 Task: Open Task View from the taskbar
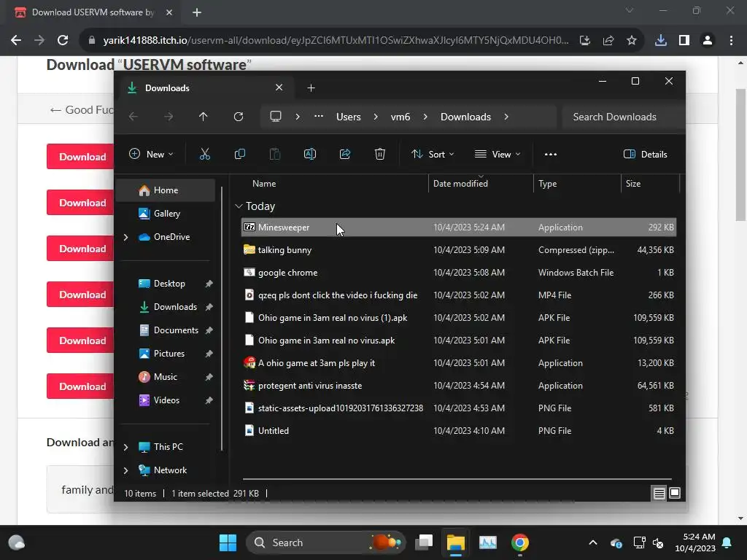click(424, 542)
